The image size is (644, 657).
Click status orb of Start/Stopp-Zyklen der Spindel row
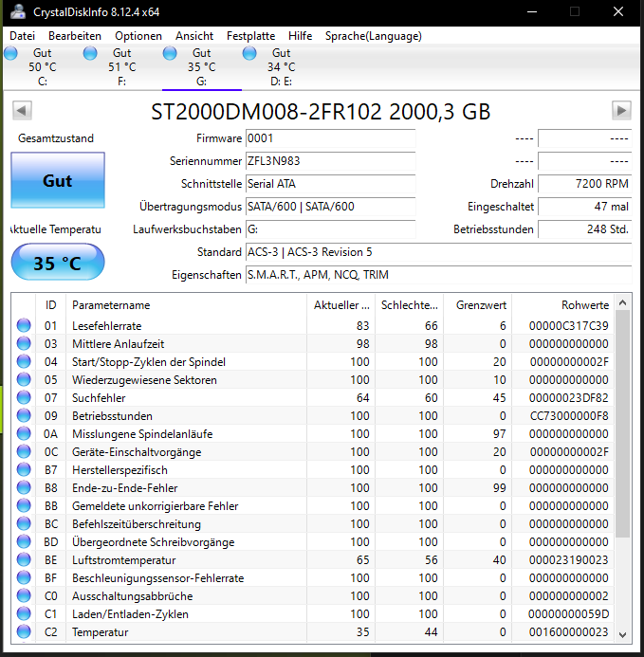tap(24, 361)
